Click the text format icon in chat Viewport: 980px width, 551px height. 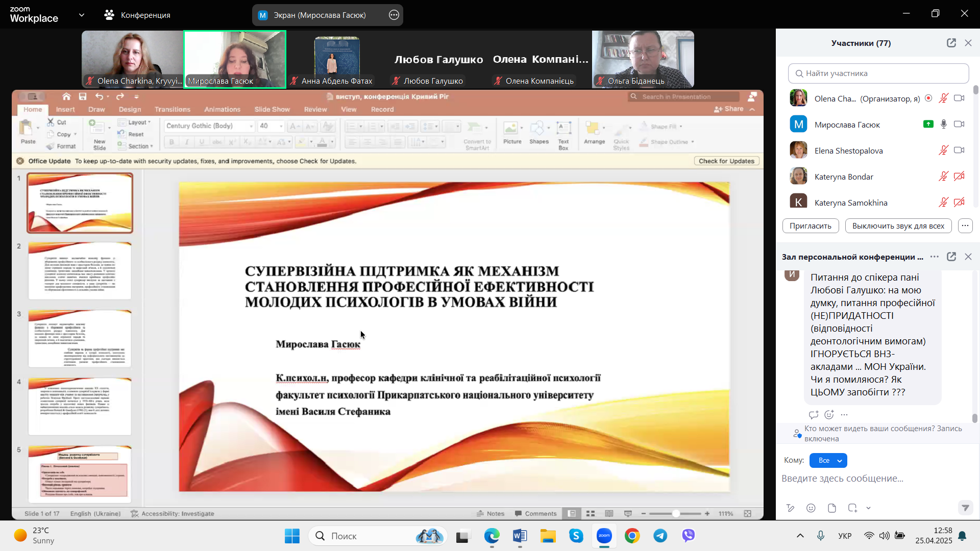(790, 508)
